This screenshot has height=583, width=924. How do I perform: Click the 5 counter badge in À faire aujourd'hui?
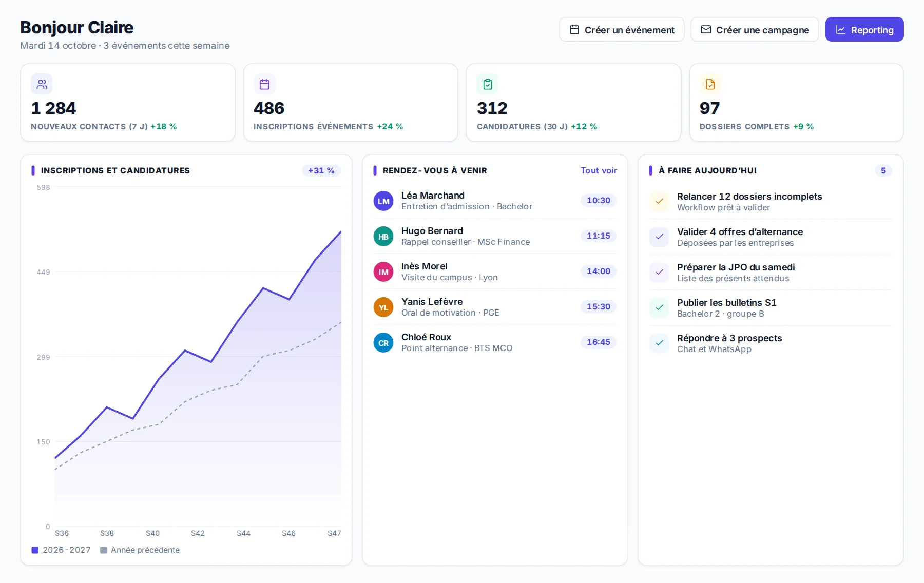[883, 170]
